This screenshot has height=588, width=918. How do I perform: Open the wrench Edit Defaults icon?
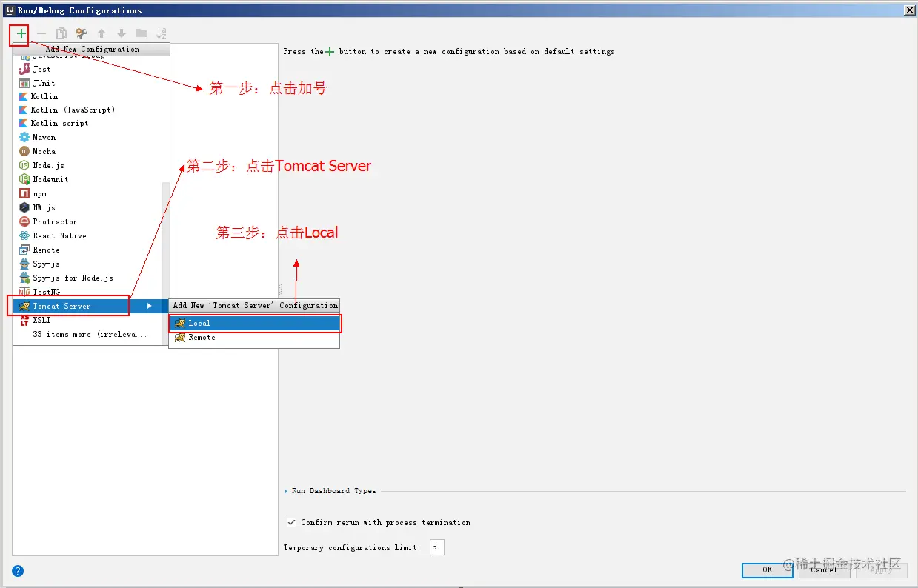pos(82,33)
